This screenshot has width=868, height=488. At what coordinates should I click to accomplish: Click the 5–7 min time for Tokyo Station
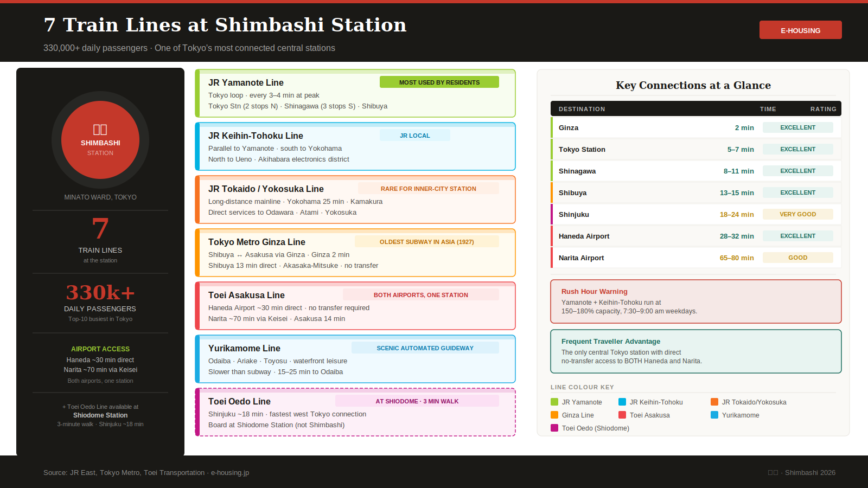741,149
